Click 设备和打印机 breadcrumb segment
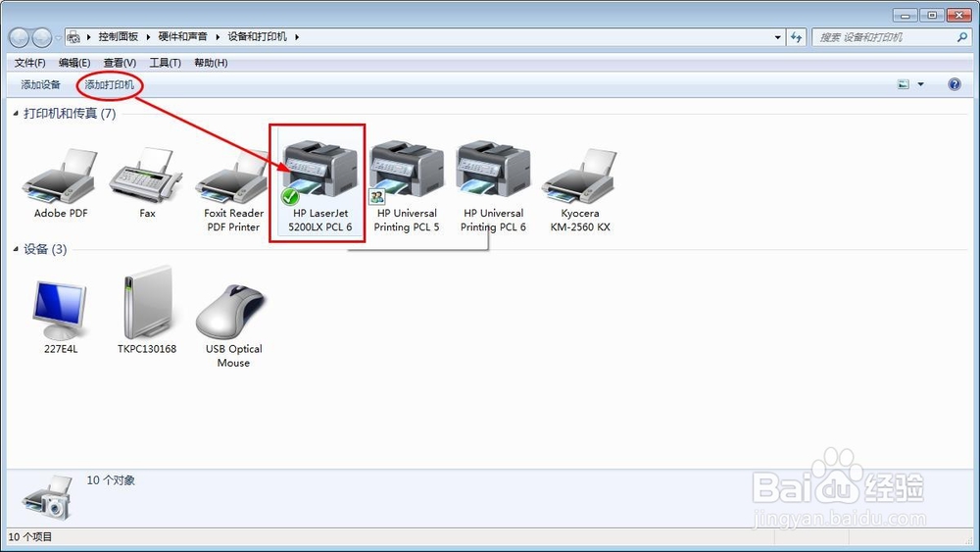 pos(257,37)
